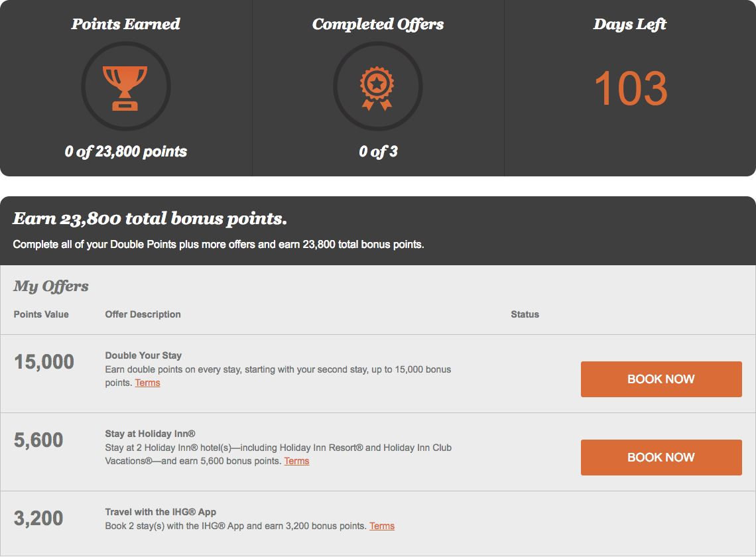The width and height of the screenshot is (756, 557).
Task: Click the Days Left heading
Action: [x=630, y=24]
